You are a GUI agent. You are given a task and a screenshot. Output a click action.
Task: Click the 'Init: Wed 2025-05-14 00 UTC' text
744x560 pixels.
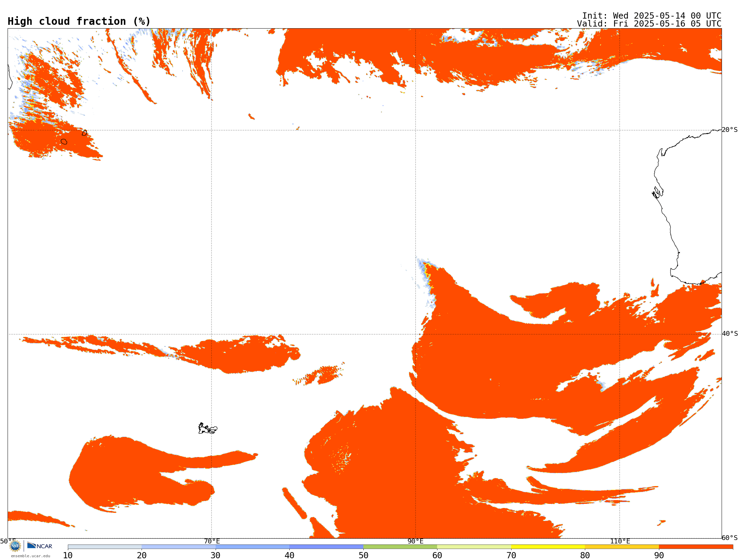pyautogui.click(x=652, y=16)
